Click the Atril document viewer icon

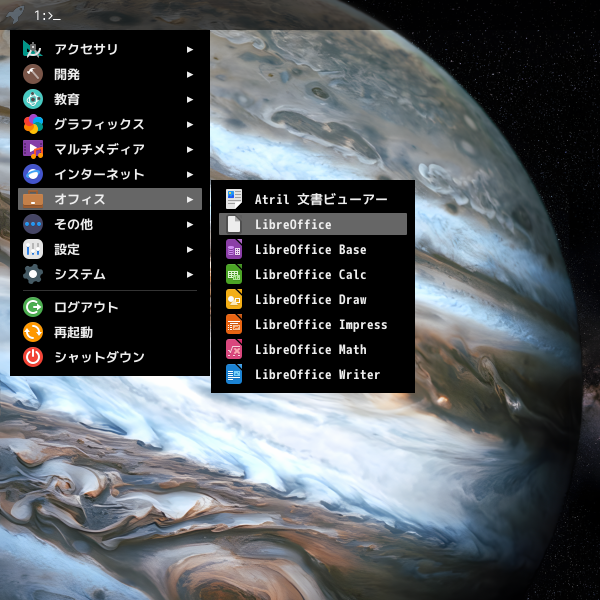coord(234,199)
